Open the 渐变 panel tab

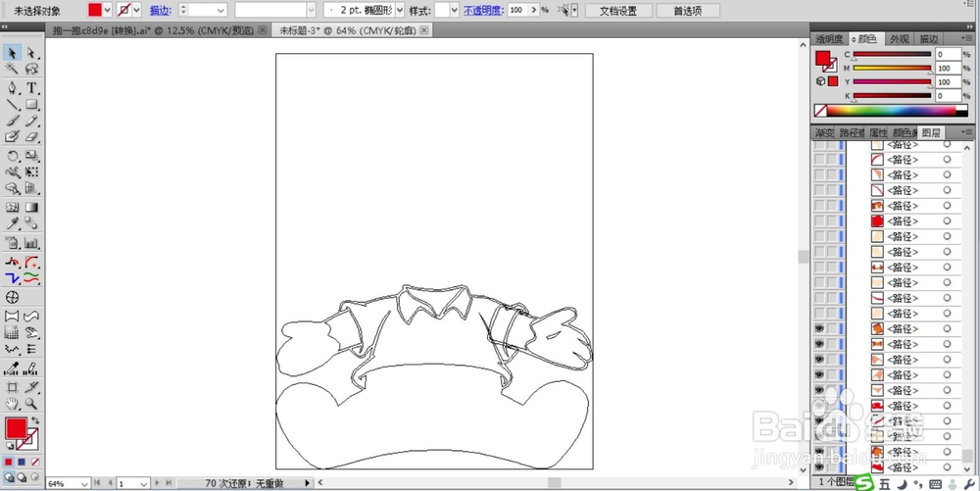[x=824, y=132]
